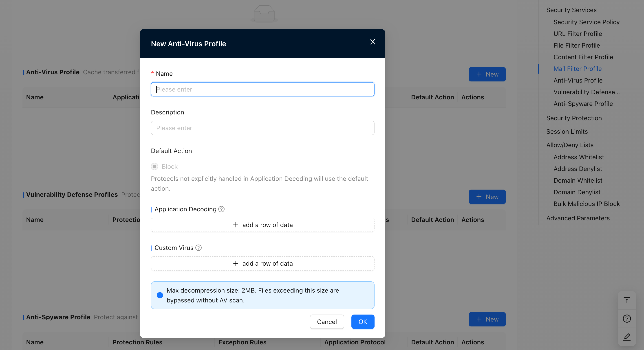This screenshot has width=644, height=350.
Task: Go to File Filter Profile
Action: 576,46
